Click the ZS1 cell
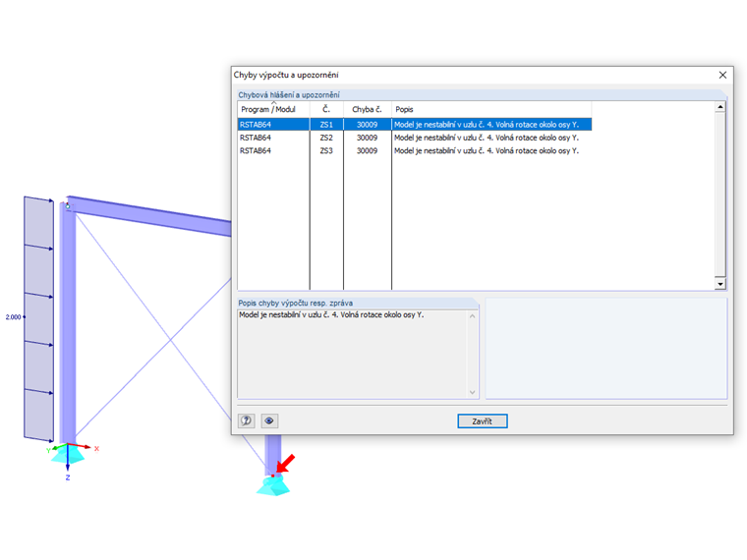The width and height of the screenshot is (747, 560). [326, 125]
